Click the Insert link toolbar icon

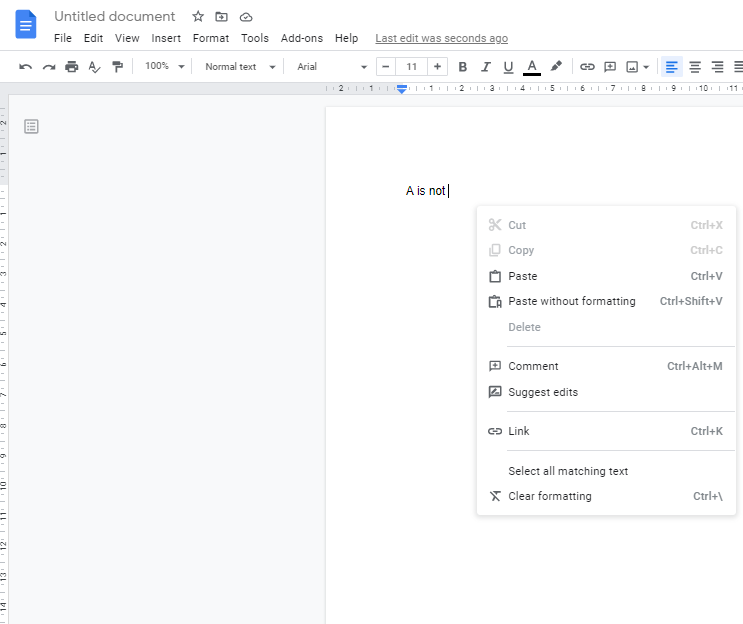click(x=587, y=67)
